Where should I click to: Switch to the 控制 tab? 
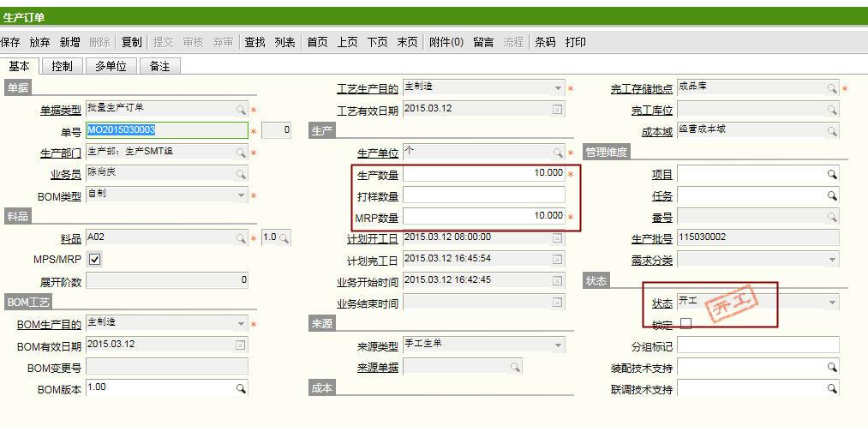(62, 66)
